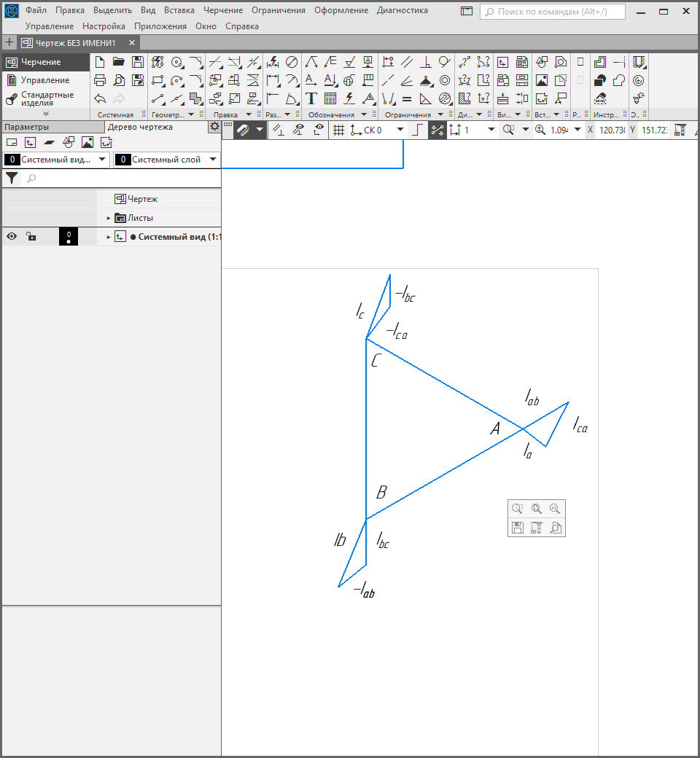Select the rectangle drawing tool
Screen dimensions: 700x758
(158, 80)
